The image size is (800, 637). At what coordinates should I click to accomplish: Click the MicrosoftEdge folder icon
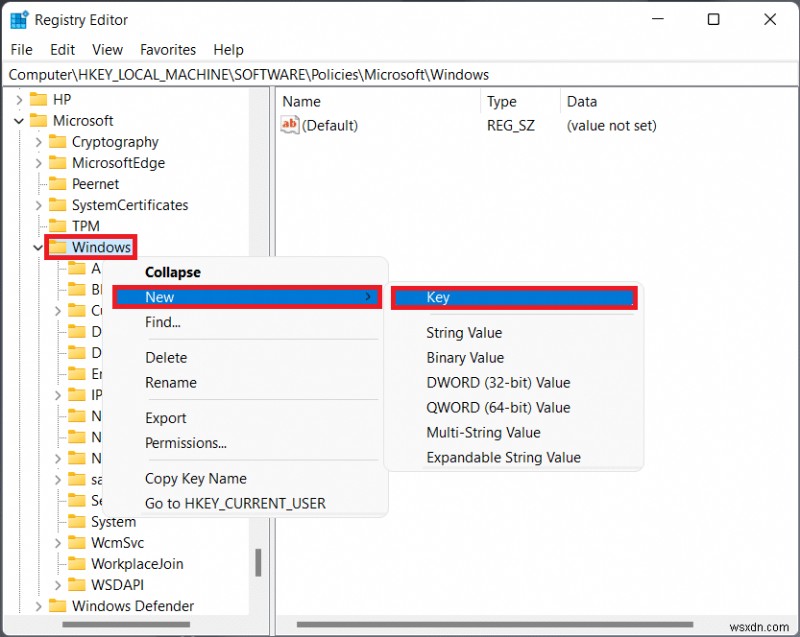(x=58, y=162)
